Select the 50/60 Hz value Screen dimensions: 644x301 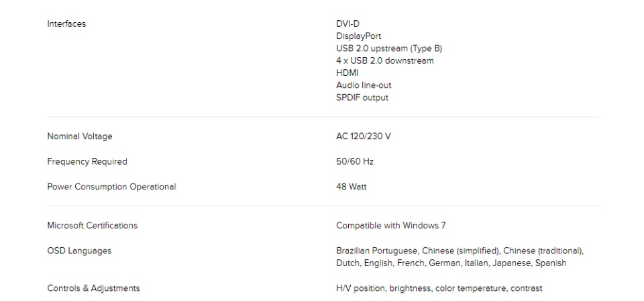point(355,162)
